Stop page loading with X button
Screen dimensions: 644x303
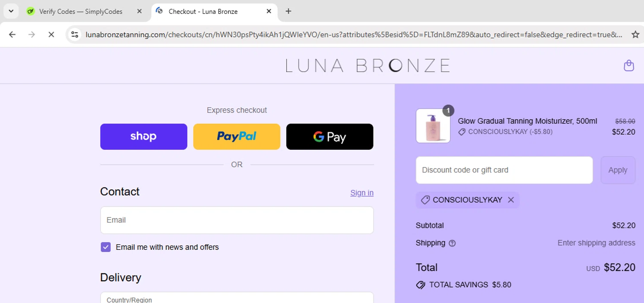[51, 34]
